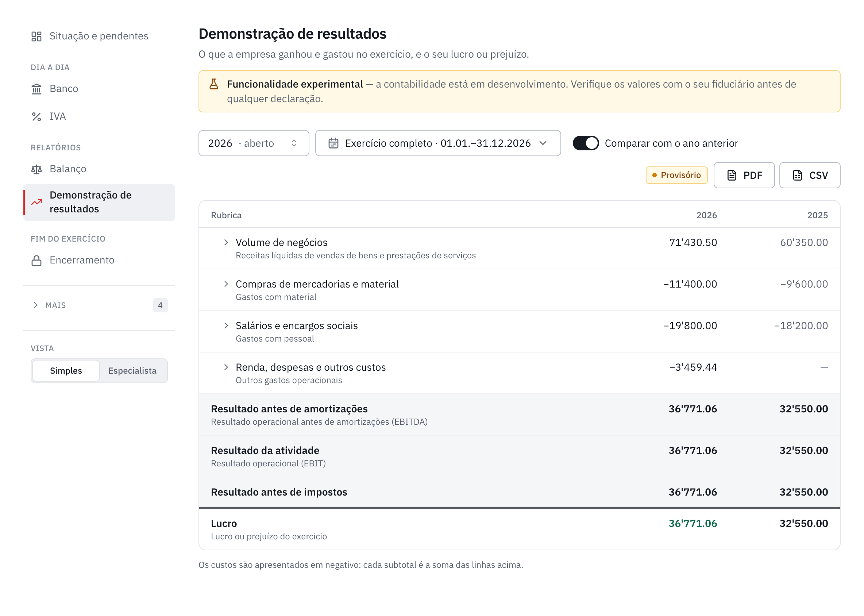This screenshot has height=616, width=864.
Task: Expand the MAIS sidebar section
Action: (99, 305)
